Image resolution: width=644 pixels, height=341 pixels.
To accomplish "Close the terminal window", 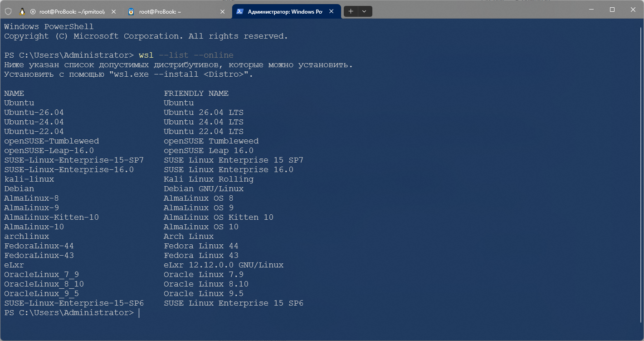I will 633,10.
